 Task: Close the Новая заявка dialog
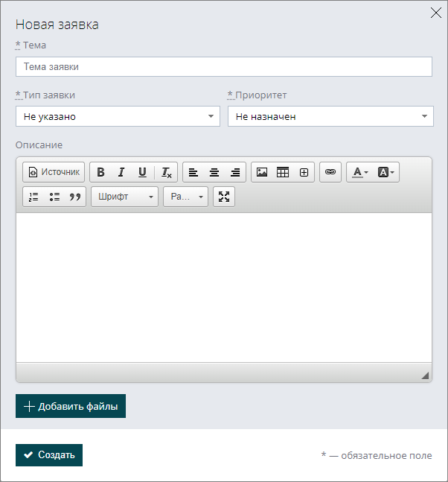pos(436,13)
